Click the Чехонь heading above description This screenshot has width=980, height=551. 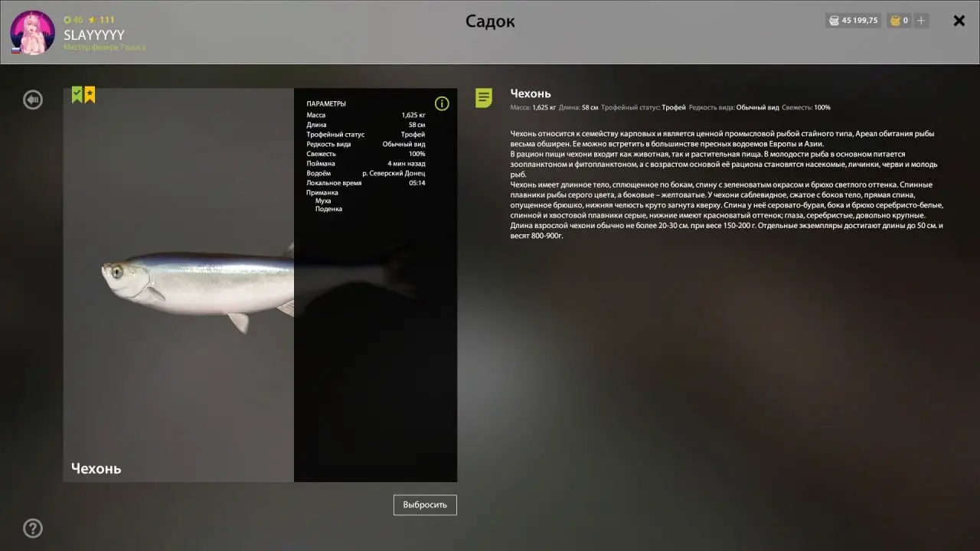[x=531, y=93]
